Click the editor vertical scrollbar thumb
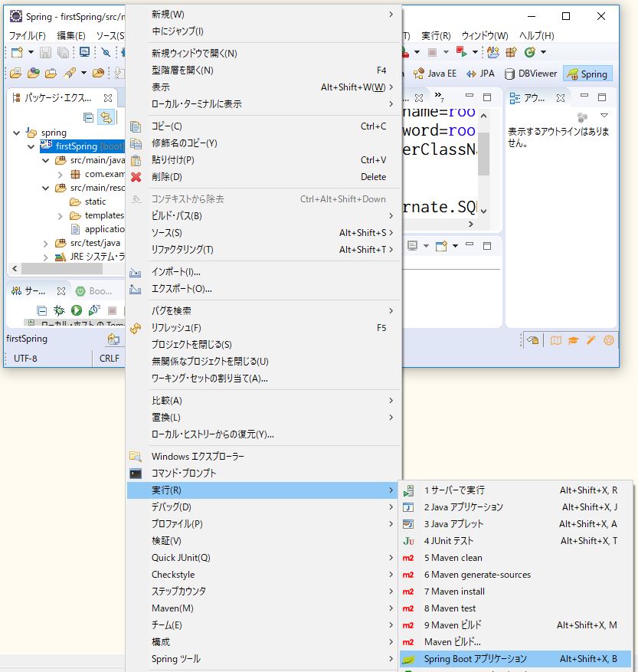This screenshot has width=638, height=672. (484, 153)
